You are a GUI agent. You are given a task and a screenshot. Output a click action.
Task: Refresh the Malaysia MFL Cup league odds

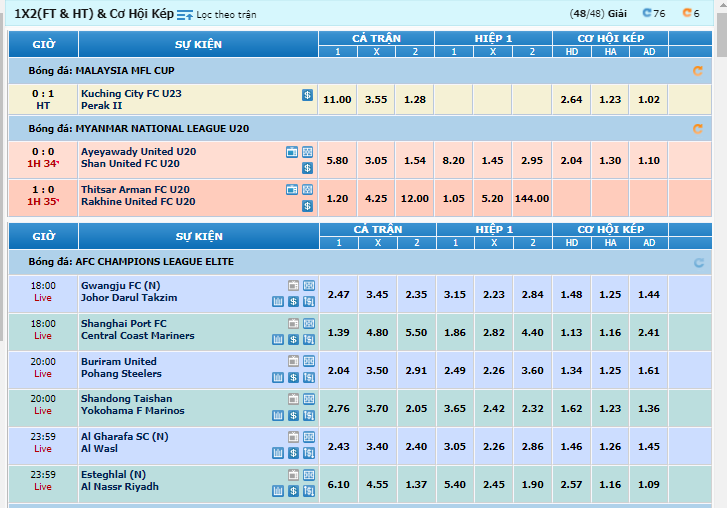(697, 71)
